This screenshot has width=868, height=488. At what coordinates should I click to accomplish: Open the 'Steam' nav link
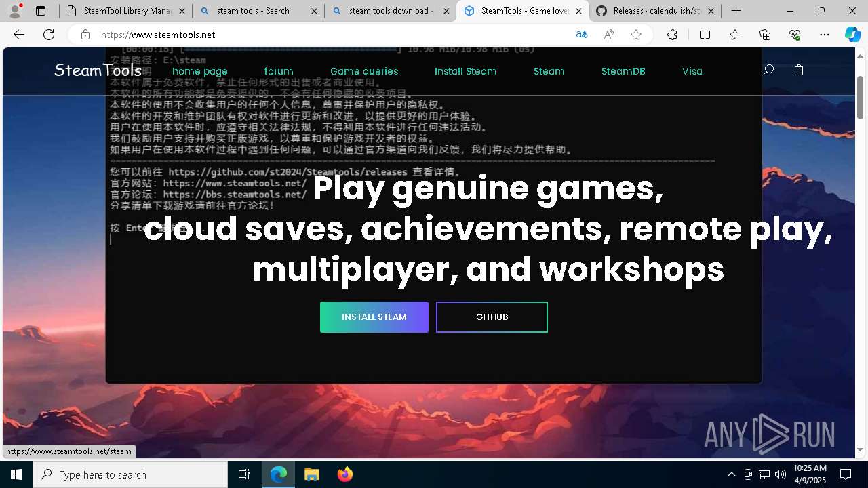pos(549,71)
